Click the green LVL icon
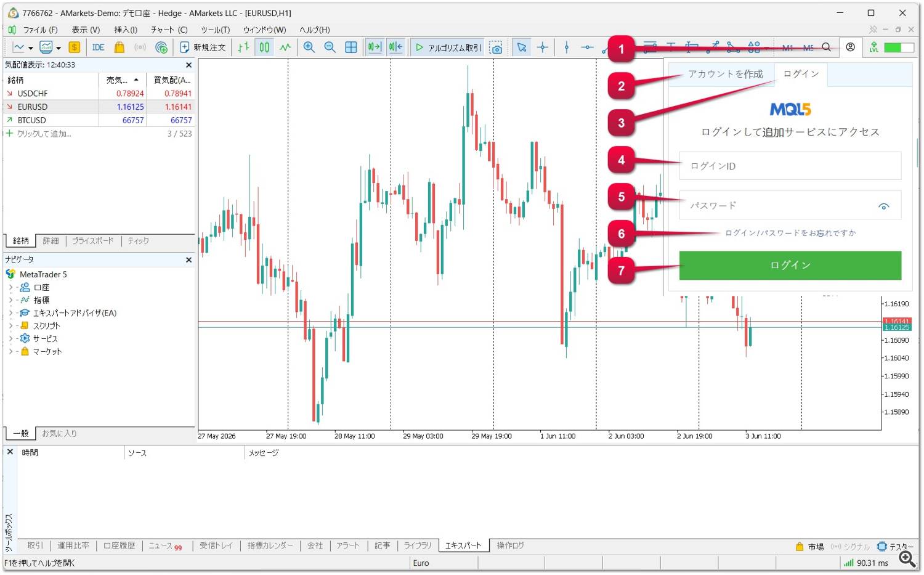This screenshot has width=924, height=575. (x=874, y=47)
